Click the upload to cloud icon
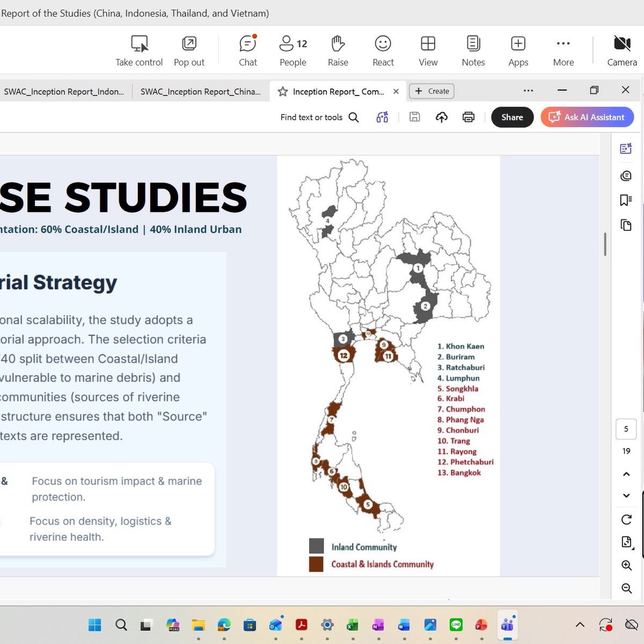Image resolution: width=644 pixels, height=644 pixels. (441, 117)
